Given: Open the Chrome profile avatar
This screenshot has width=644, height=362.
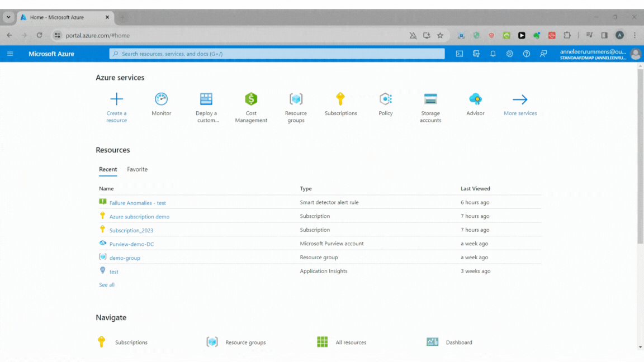Looking at the screenshot, I should [x=620, y=35].
